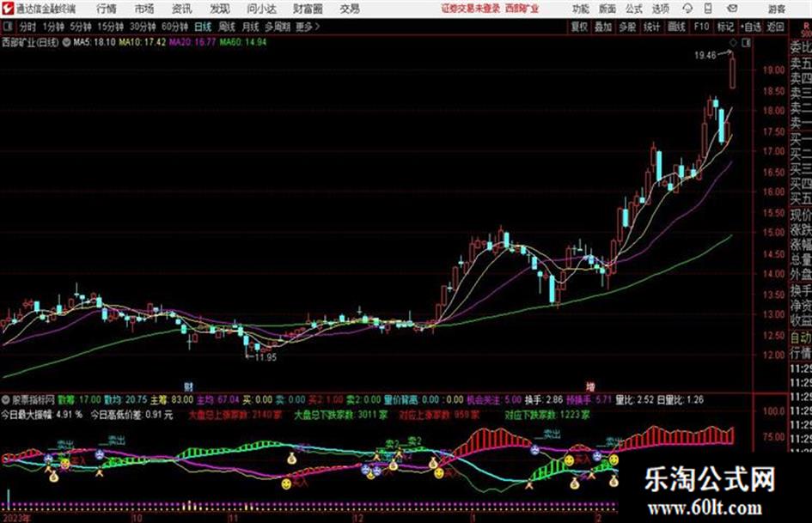Click the customer service headset icon
Image resolution: width=812 pixels, height=523 pixels.
tap(687, 9)
